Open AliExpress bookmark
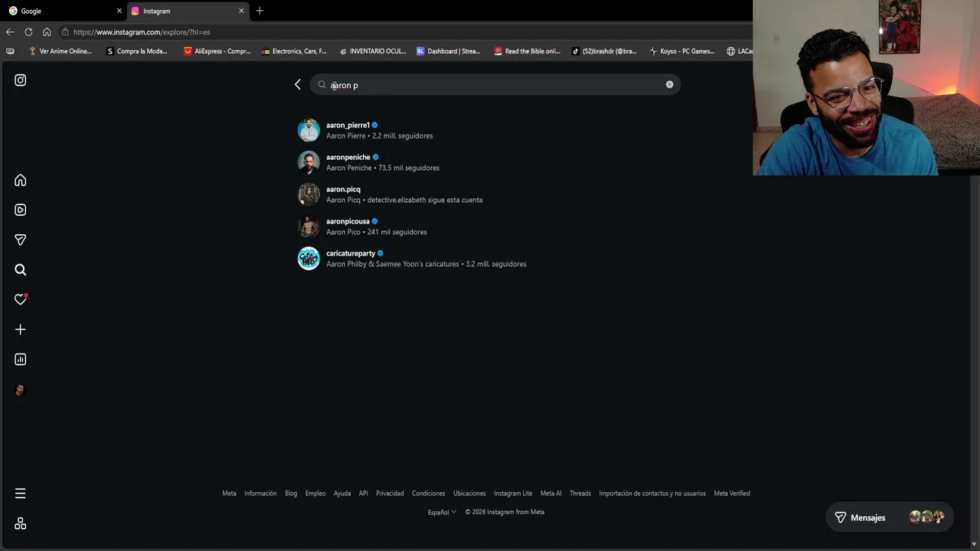The width and height of the screenshot is (980, 551). tap(217, 51)
